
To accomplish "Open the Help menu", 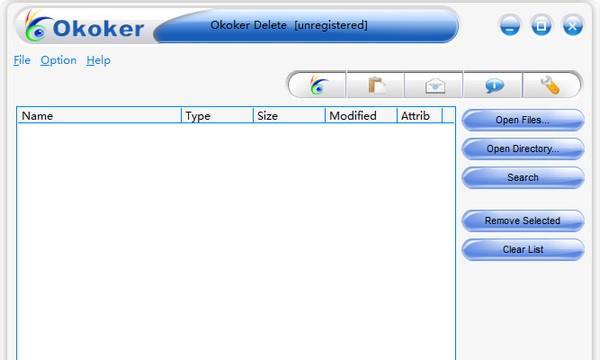I will [x=98, y=60].
